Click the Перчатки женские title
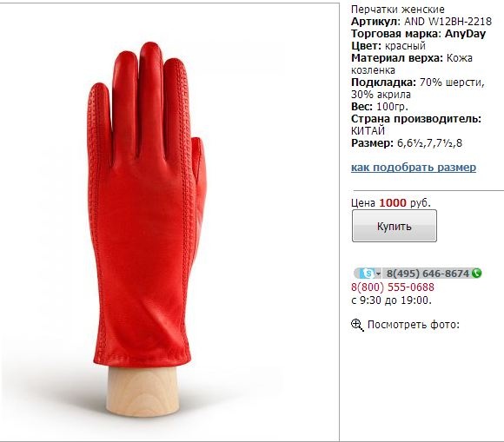 coord(398,10)
